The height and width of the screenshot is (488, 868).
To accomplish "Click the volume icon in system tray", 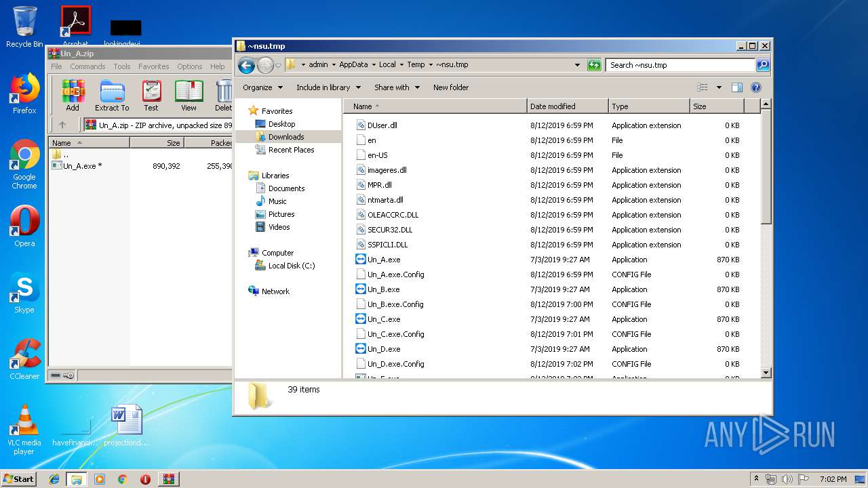I will [x=787, y=479].
